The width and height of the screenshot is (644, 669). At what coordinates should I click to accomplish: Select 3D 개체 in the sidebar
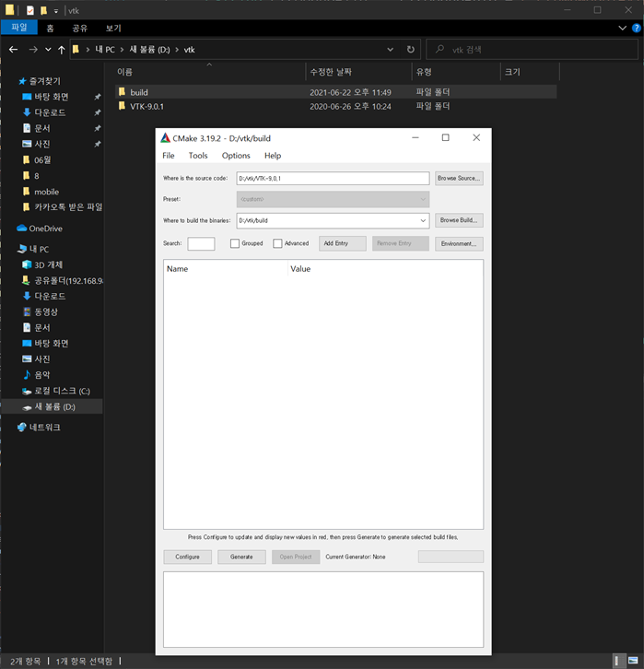(42, 265)
